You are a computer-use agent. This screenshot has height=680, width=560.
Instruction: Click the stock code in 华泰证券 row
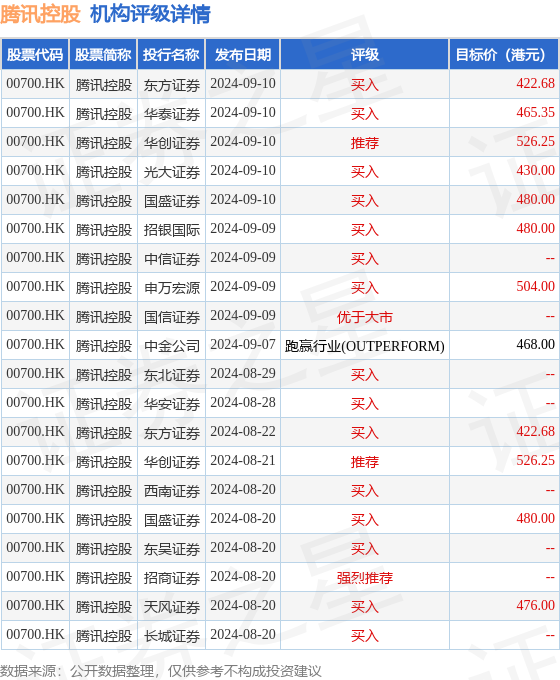coord(35,113)
